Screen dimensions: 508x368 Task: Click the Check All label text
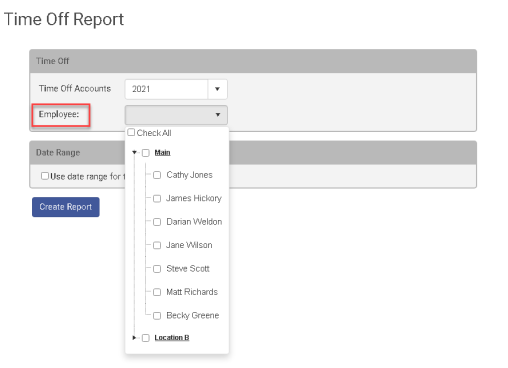click(154, 133)
